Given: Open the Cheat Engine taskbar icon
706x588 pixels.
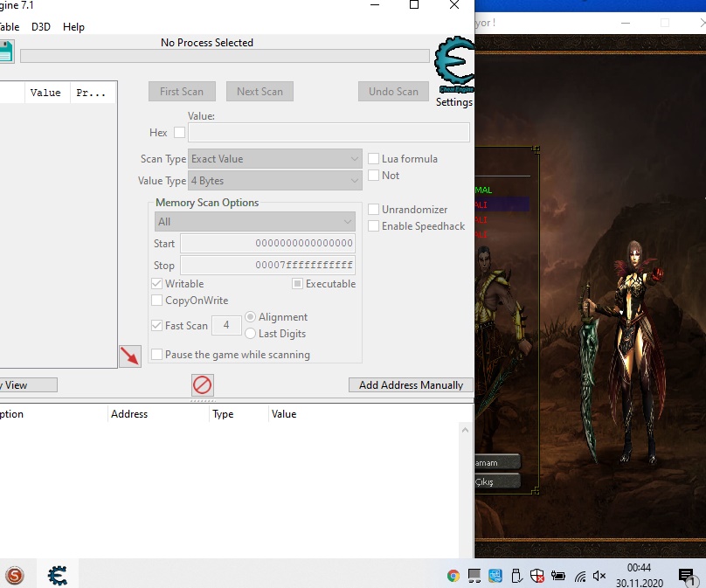Looking at the screenshot, I should 58,575.
